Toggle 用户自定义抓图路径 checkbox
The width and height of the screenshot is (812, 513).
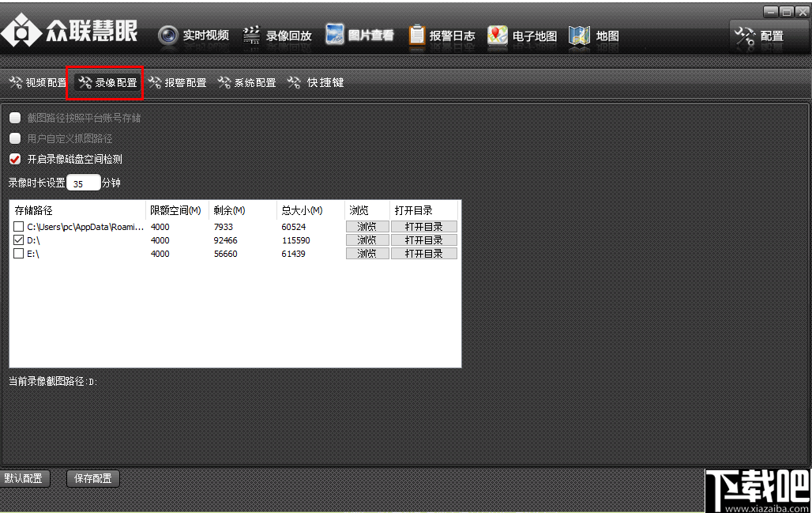click(x=15, y=138)
